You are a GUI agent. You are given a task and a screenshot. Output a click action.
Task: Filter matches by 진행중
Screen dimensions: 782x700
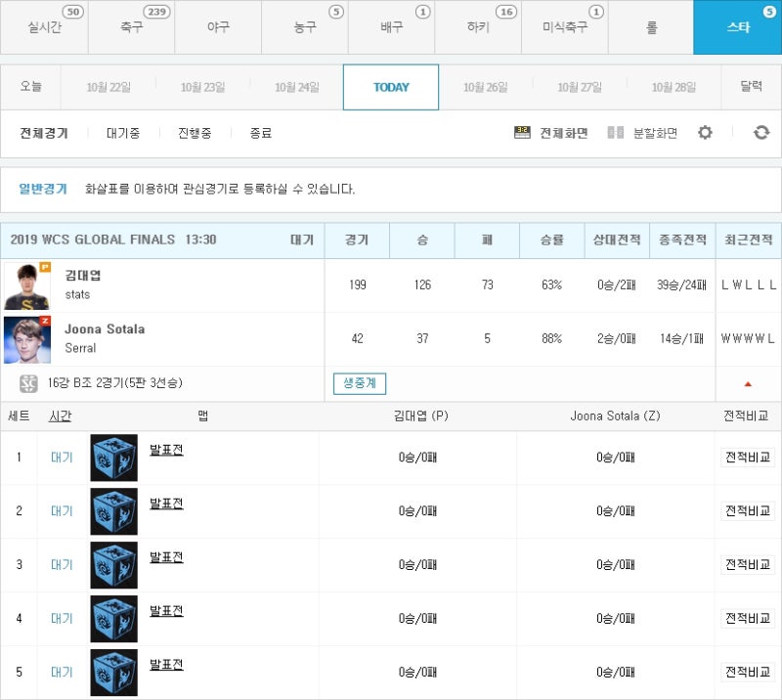click(195, 133)
